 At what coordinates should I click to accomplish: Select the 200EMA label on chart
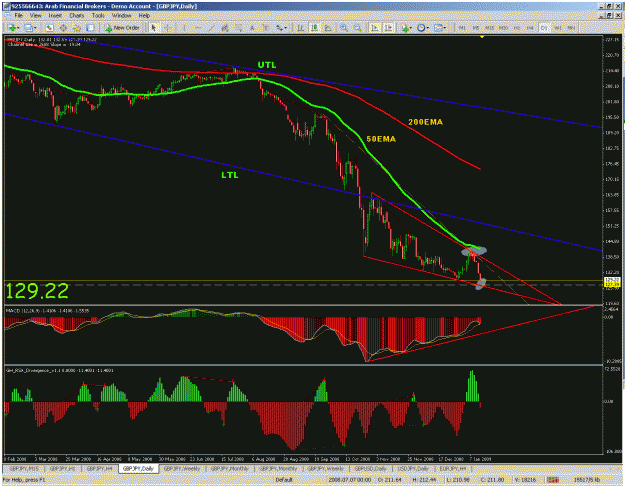425,122
